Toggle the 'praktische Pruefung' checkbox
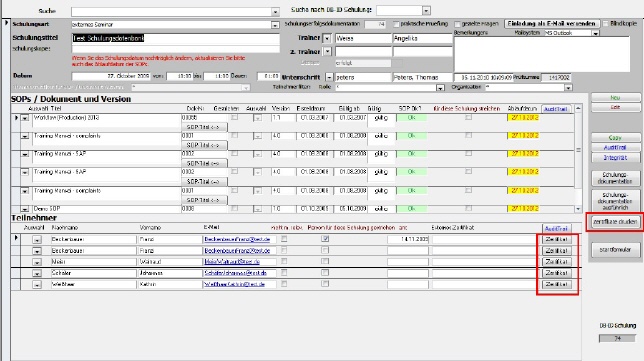 [x=396, y=24]
